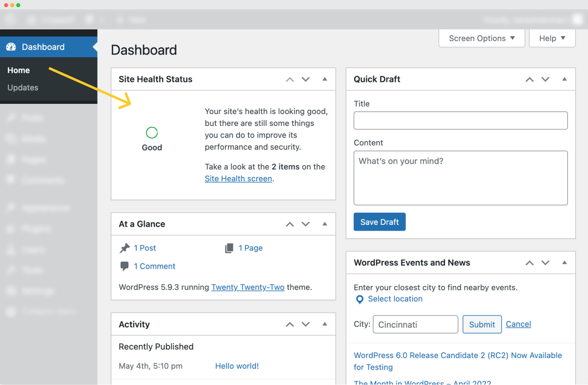Click the green Site Health status circle
The image size is (588, 385).
click(152, 133)
